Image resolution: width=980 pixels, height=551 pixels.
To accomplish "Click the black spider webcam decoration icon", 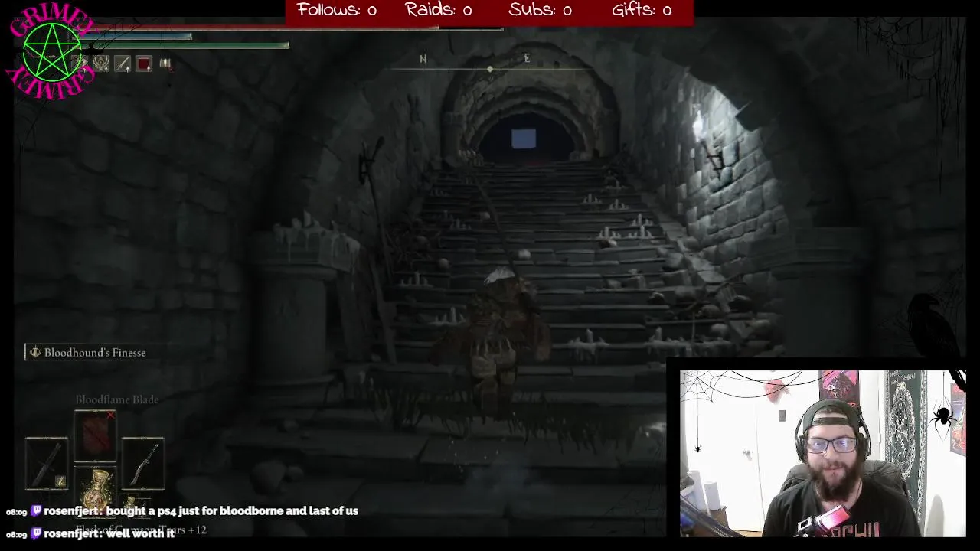I will [942, 417].
